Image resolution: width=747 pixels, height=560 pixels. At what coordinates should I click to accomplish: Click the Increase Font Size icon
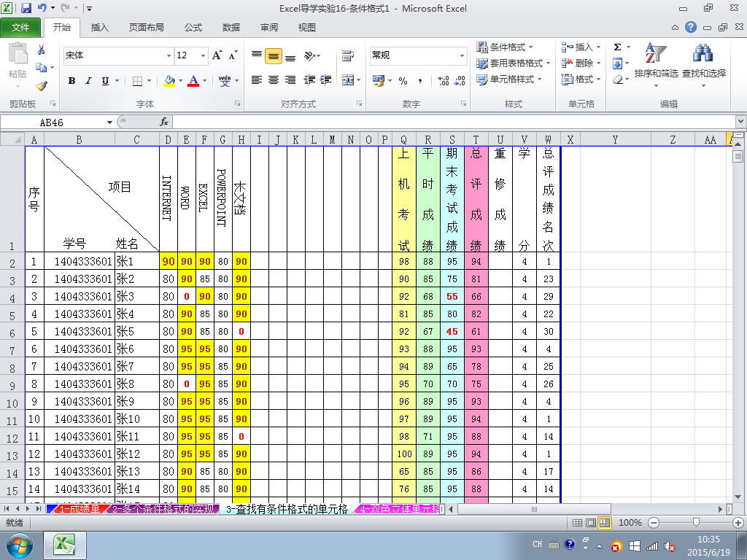click(x=217, y=55)
